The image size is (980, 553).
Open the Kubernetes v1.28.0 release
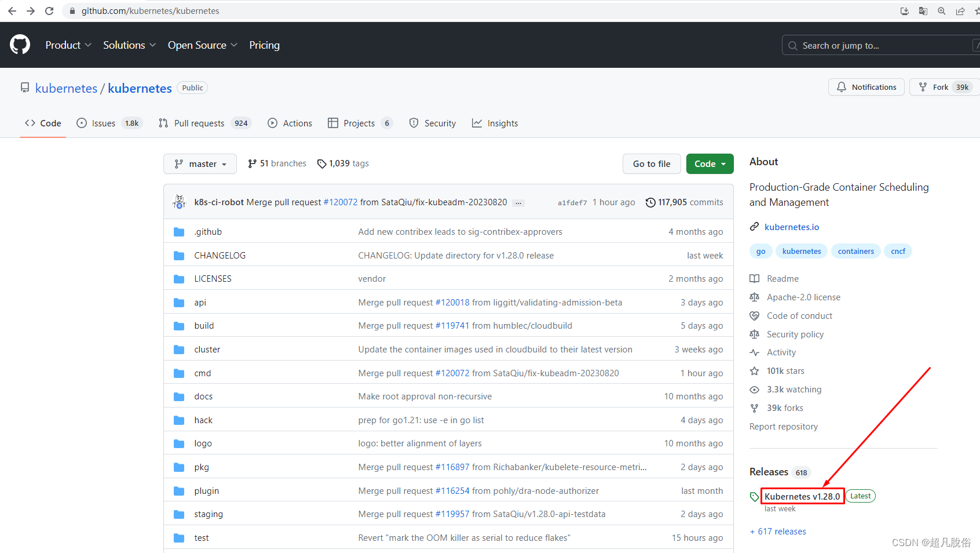click(x=802, y=496)
